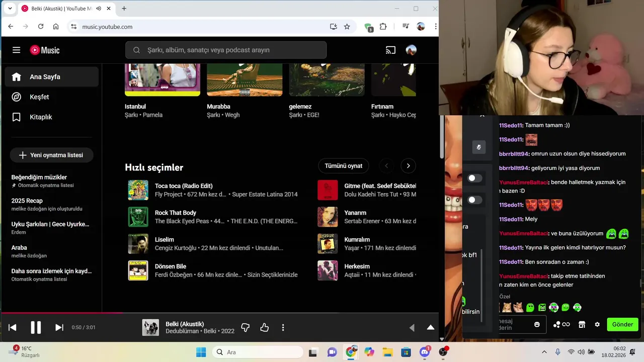Bookmark the page with star icon

(347, 27)
